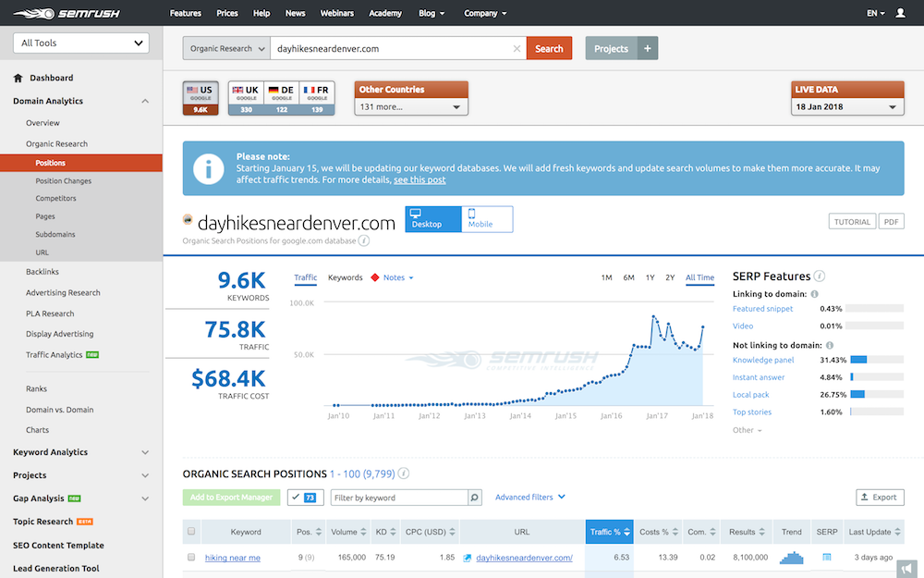Set chart range to 1Y

point(650,277)
